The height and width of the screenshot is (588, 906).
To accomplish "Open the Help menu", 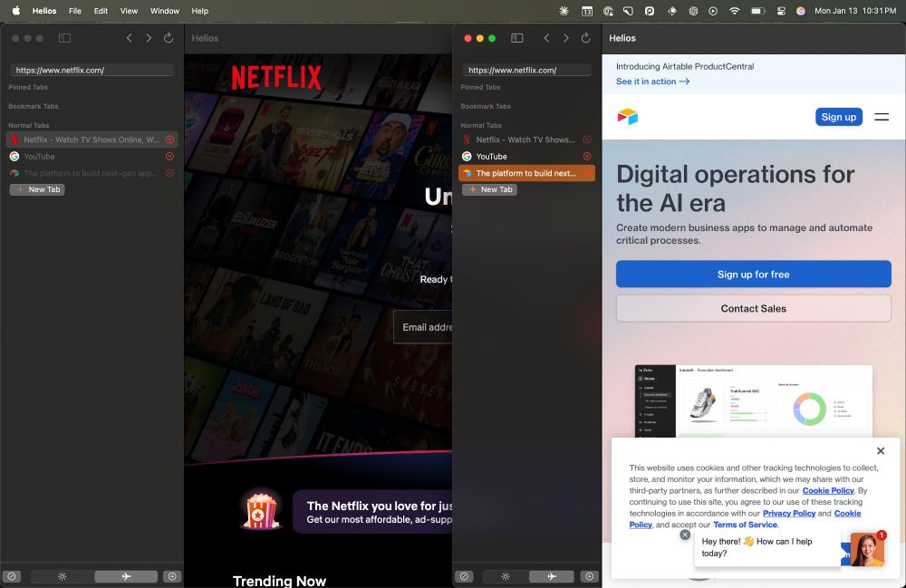I will (200, 11).
